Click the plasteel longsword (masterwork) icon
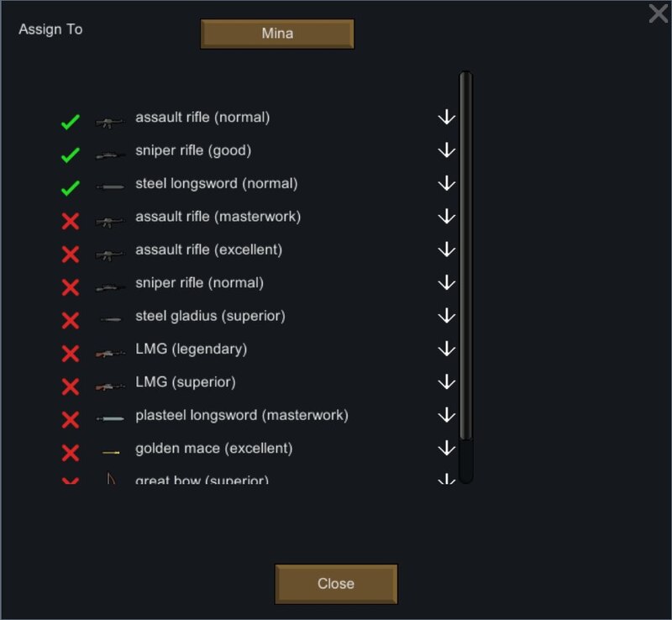The height and width of the screenshot is (620, 672). (110, 418)
